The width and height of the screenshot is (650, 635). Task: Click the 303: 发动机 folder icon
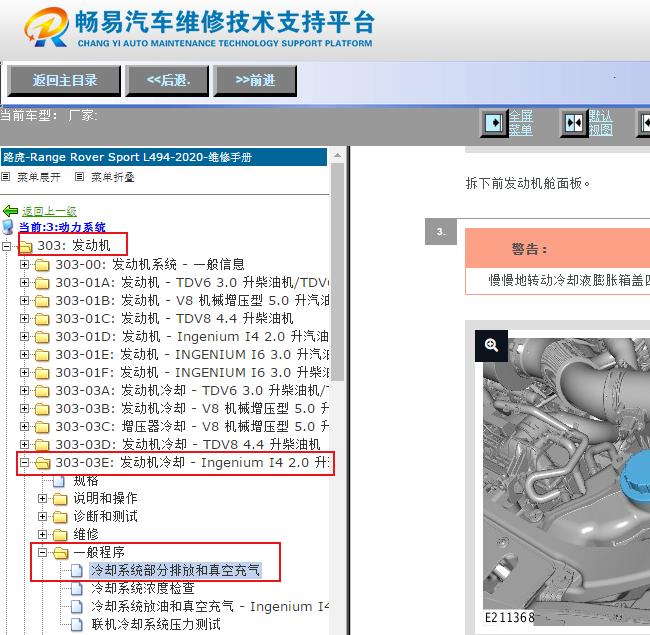[26, 247]
